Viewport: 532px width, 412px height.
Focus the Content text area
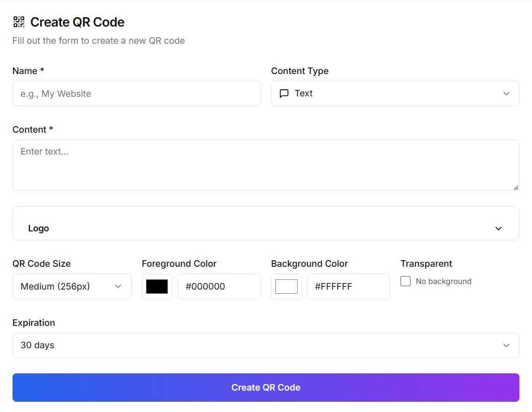(x=266, y=165)
